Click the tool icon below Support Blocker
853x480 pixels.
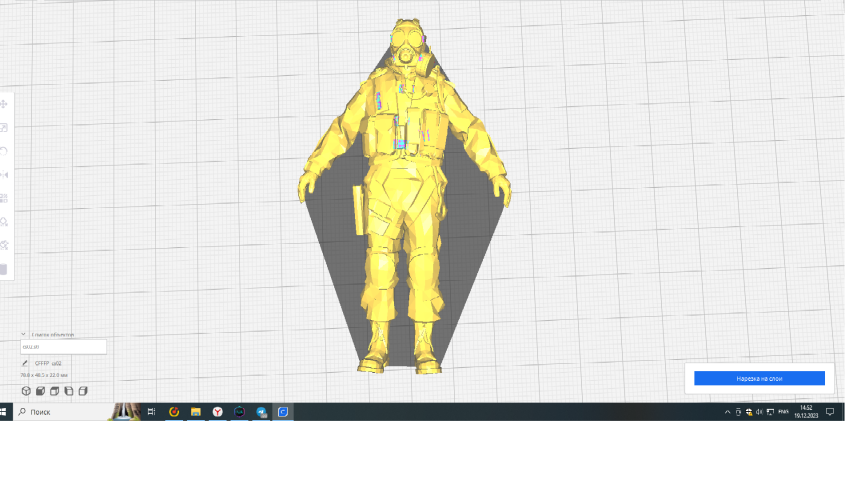point(4,245)
